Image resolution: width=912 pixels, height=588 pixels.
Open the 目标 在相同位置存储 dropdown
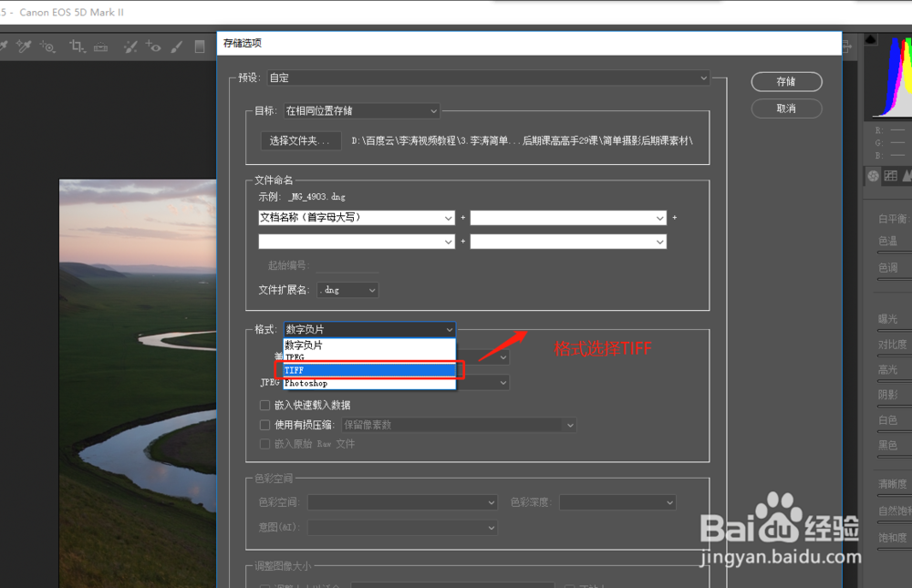pyautogui.click(x=361, y=110)
